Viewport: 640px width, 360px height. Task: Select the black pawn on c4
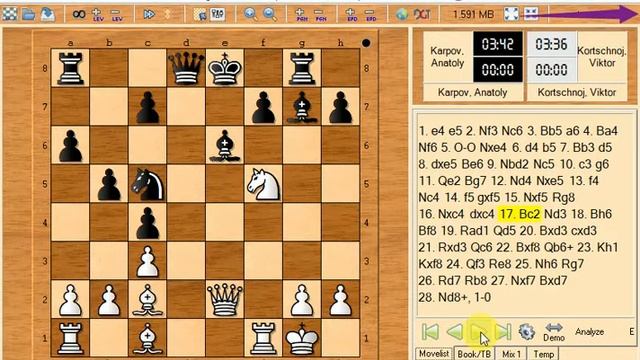coord(148,223)
